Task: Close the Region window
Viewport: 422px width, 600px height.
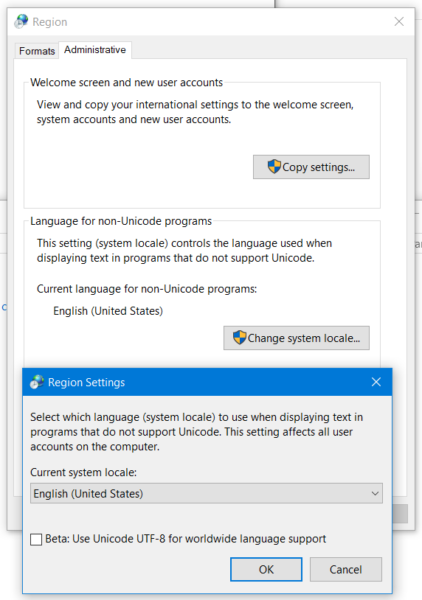Action: tap(399, 21)
